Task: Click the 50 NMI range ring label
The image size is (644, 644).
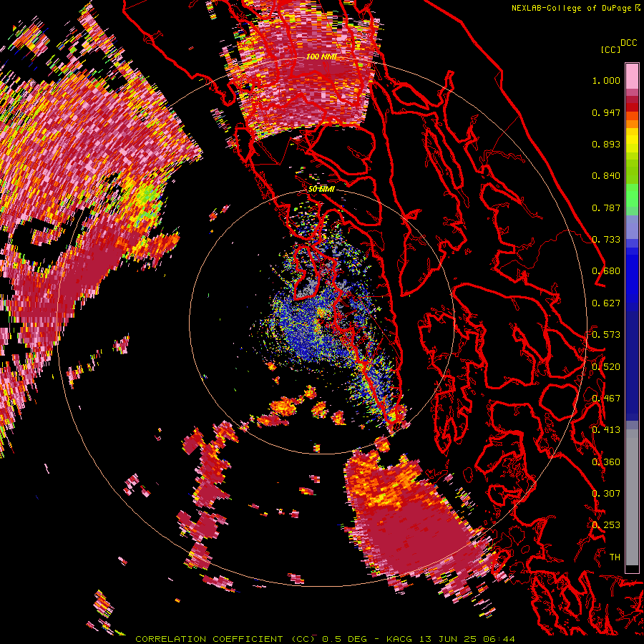Action: tap(321, 189)
